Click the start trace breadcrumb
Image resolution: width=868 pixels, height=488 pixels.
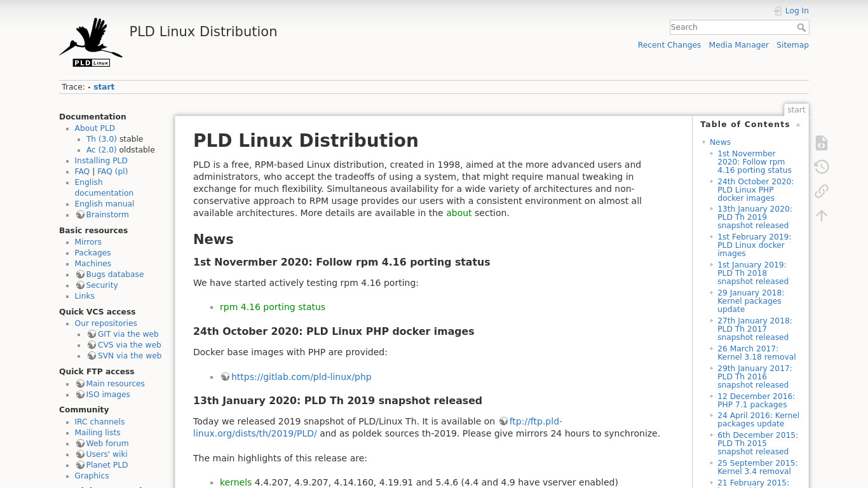[x=104, y=87]
